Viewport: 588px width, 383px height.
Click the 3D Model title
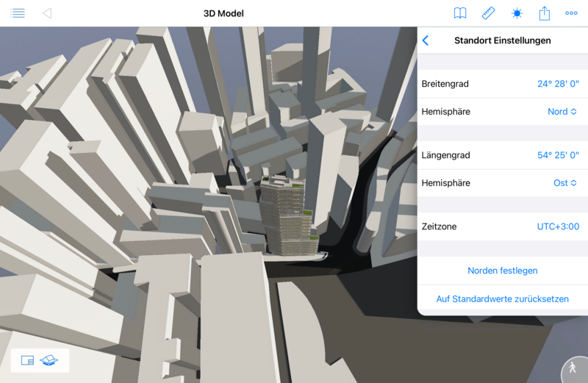tap(223, 13)
